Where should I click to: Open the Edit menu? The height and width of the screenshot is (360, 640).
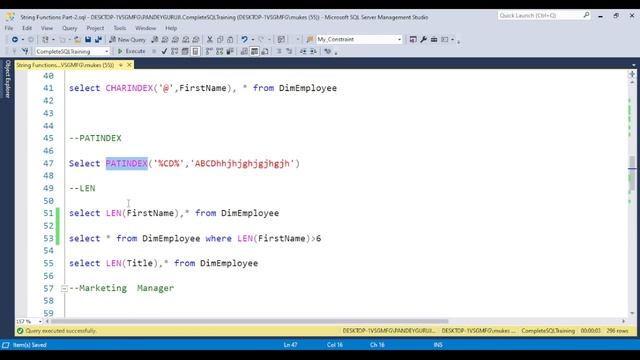(x=27, y=28)
